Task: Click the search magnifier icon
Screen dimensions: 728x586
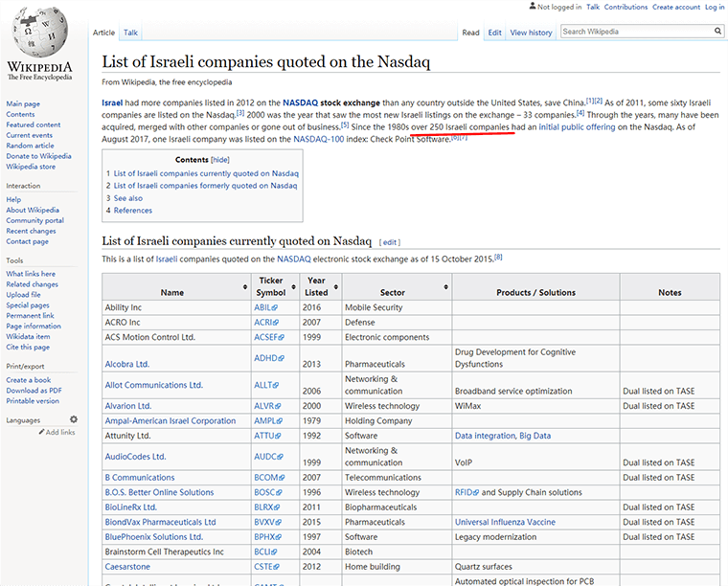Action: tap(717, 31)
